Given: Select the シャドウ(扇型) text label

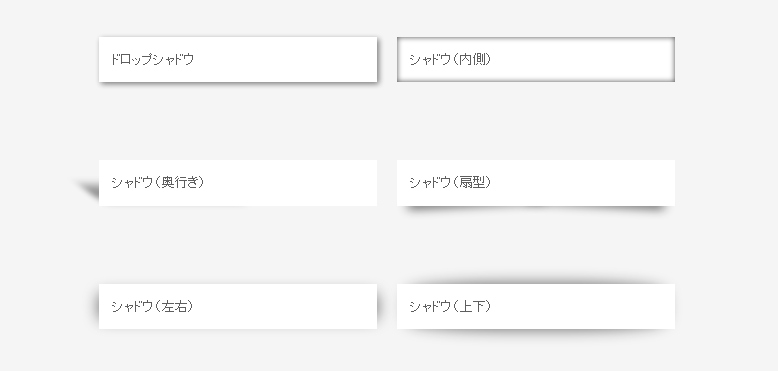Looking at the screenshot, I should point(450,183).
